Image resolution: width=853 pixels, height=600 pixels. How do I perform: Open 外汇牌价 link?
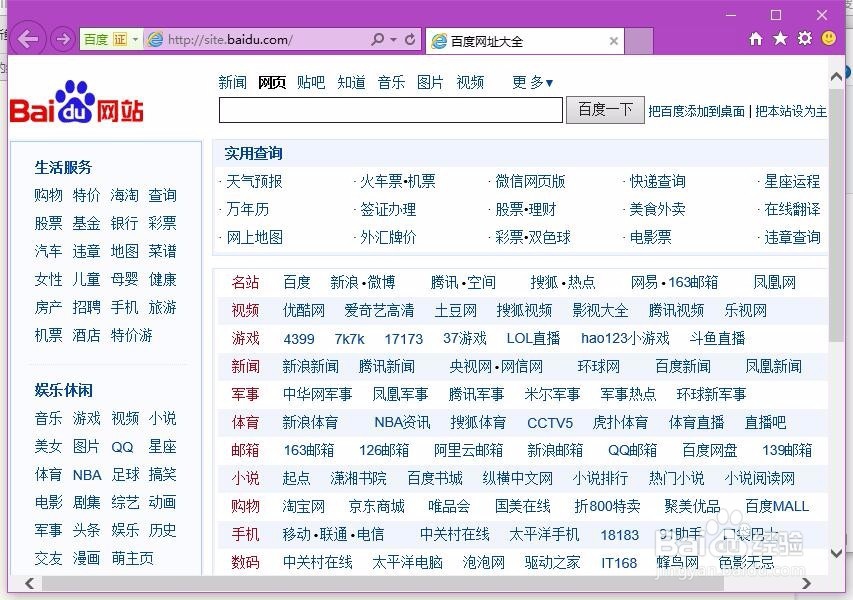tap(388, 237)
